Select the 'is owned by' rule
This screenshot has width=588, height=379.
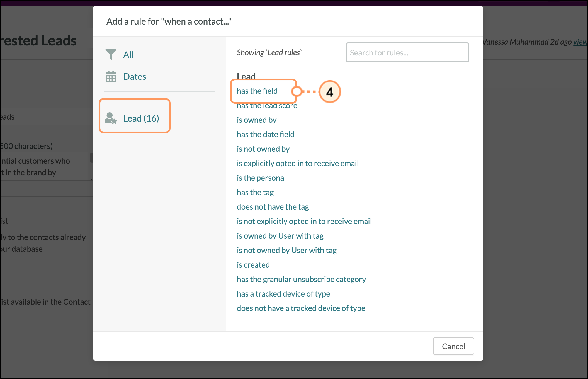click(x=256, y=120)
